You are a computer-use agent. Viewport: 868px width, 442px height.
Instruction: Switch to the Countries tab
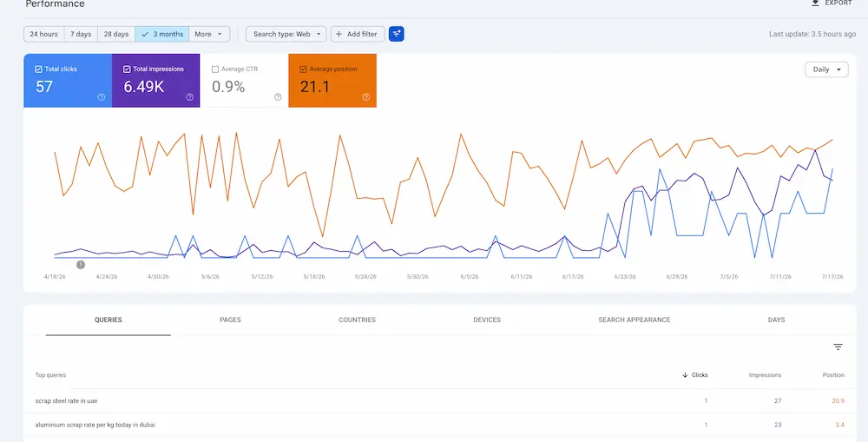[x=357, y=320]
